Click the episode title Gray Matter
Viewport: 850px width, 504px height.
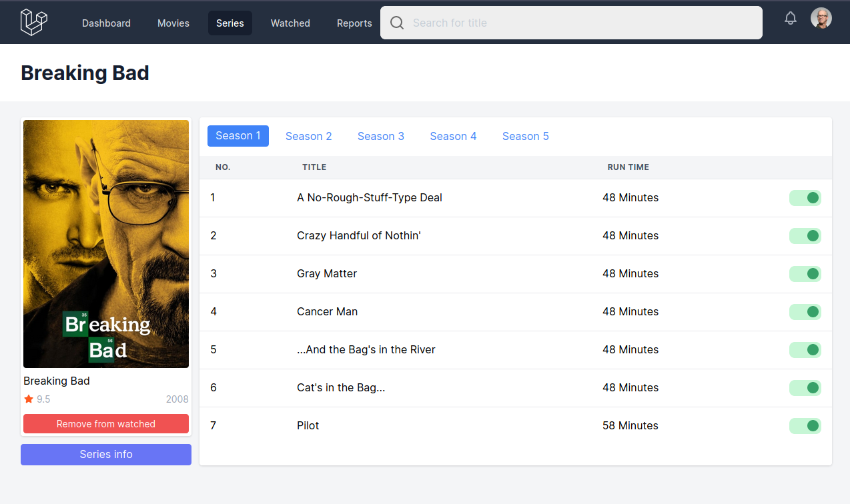[327, 274]
